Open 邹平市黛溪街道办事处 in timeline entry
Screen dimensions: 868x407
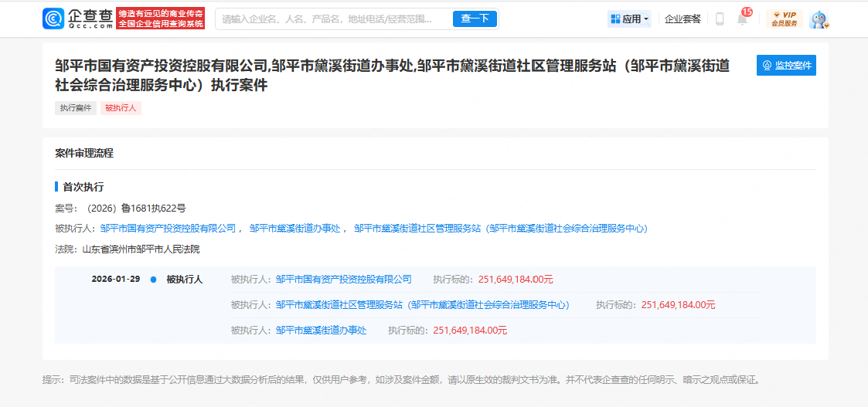point(321,331)
